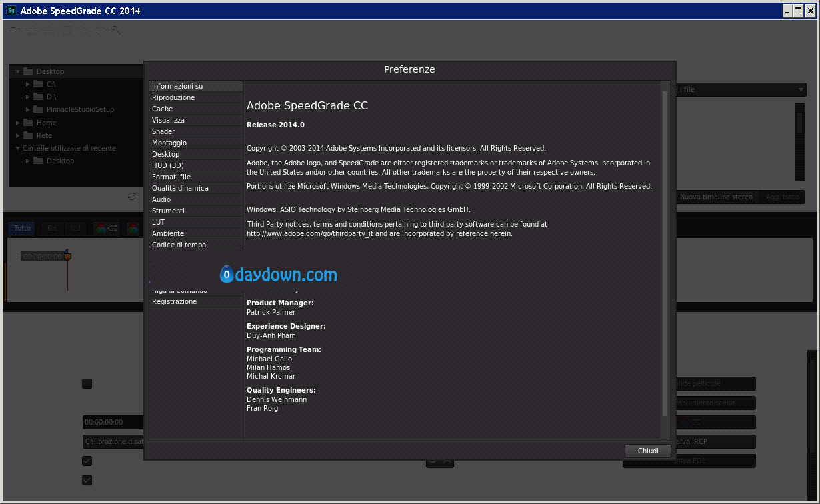This screenshot has height=504, width=820.
Task: Close Preferenze with the Chiudi button
Action: [648, 451]
